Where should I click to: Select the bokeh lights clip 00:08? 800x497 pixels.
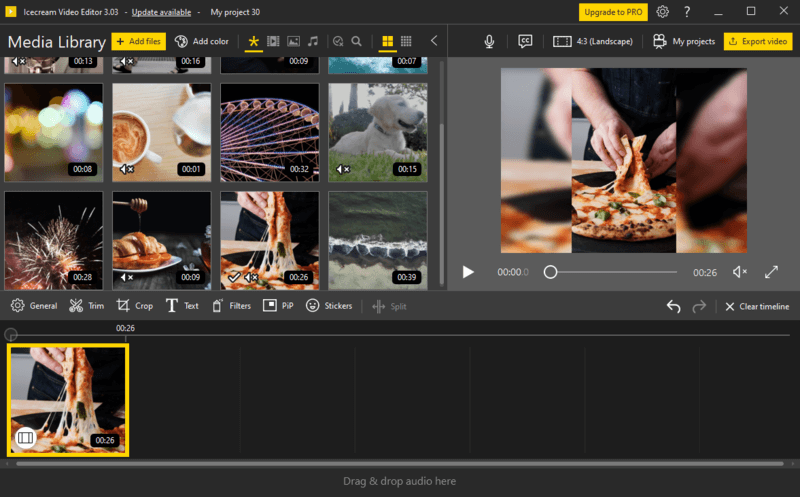click(x=54, y=133)
